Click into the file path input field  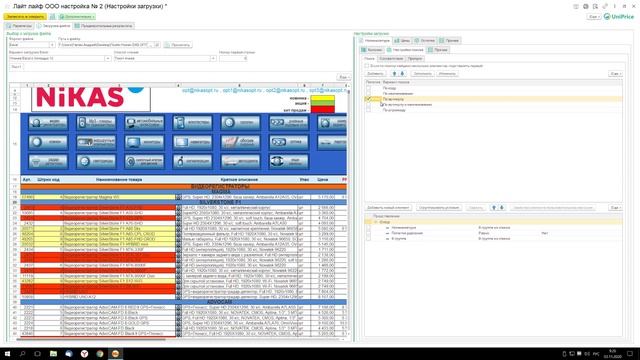pyautogui.click(x=105, y=45)
